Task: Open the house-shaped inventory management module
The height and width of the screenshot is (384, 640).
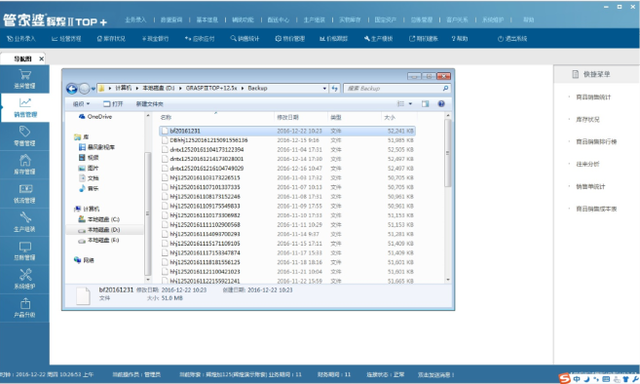Action: click(24, 164)
